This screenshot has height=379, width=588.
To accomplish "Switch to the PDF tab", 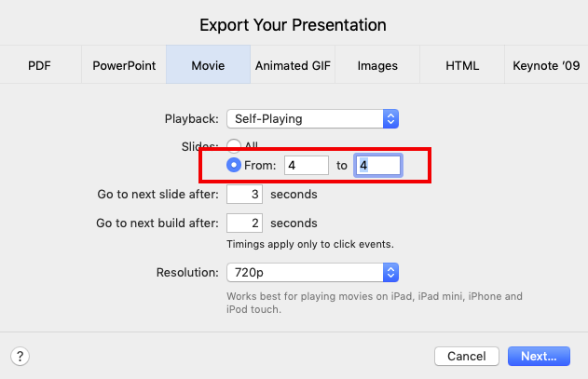I will tap(40, 66).
